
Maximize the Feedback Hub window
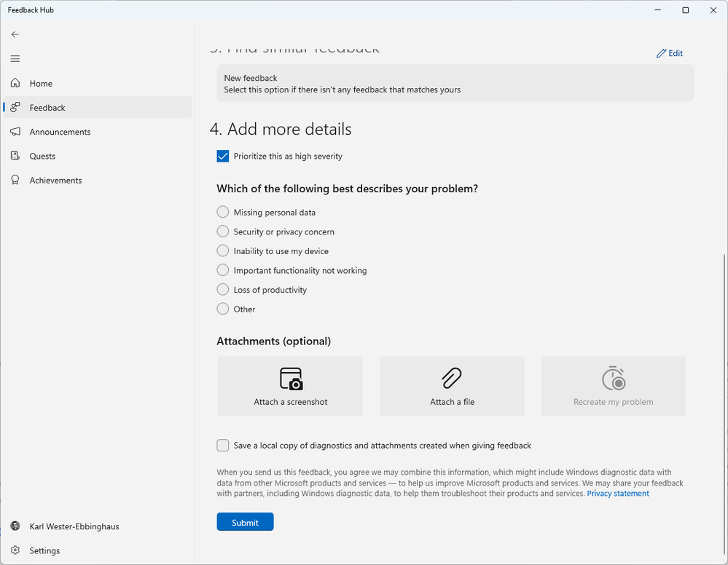685,10
